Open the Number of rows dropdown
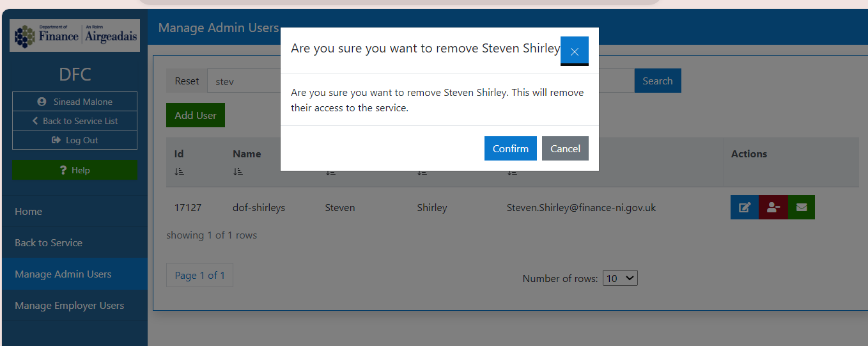This screenshot has height=346, width=868. pyautogui.click(x=620, y=278)
